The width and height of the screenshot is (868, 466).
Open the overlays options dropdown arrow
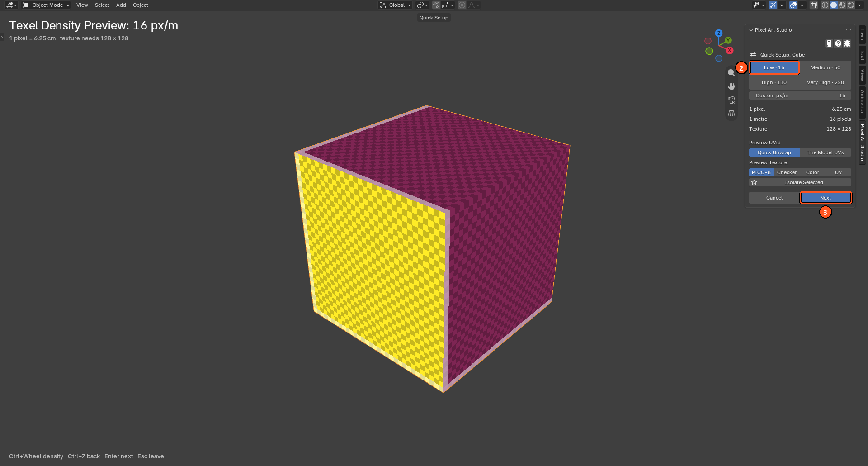click(802, 5)
